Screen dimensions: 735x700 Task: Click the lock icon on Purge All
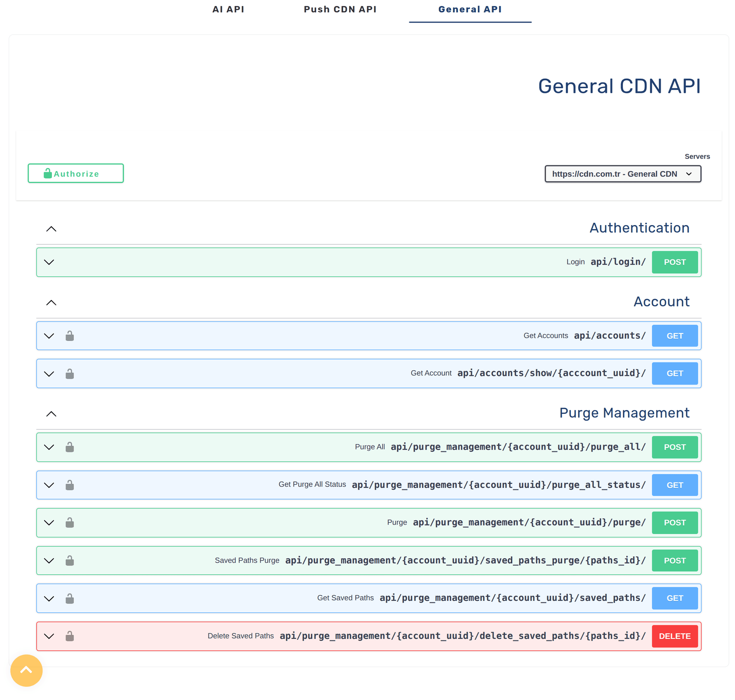click(x=70, y=447)
